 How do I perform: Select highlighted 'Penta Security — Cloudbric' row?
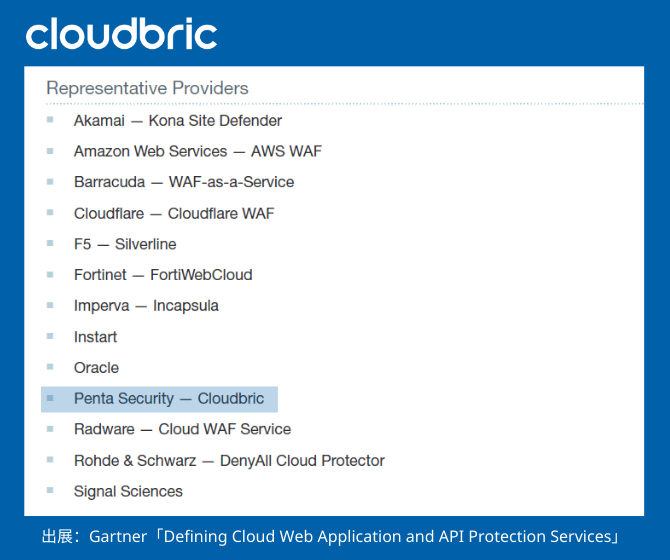pyautogui.click(x=159, y=399)
